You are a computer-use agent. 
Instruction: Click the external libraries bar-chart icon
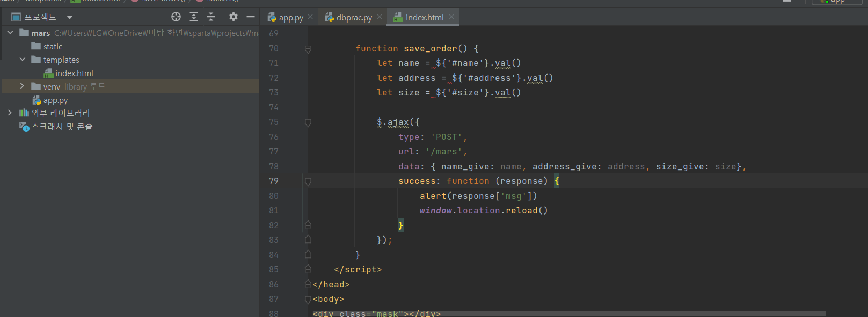click(24, 113)
